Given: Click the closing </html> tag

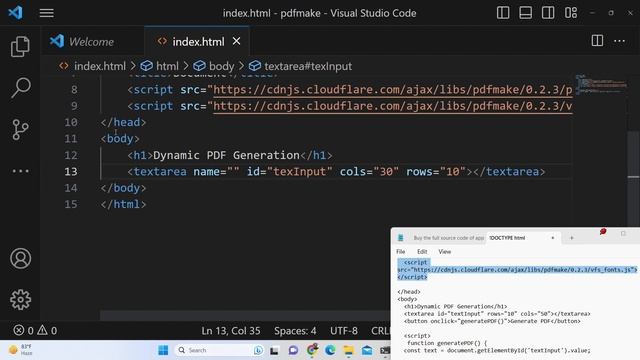Looking at the screenshot, I should pos(123,204).
